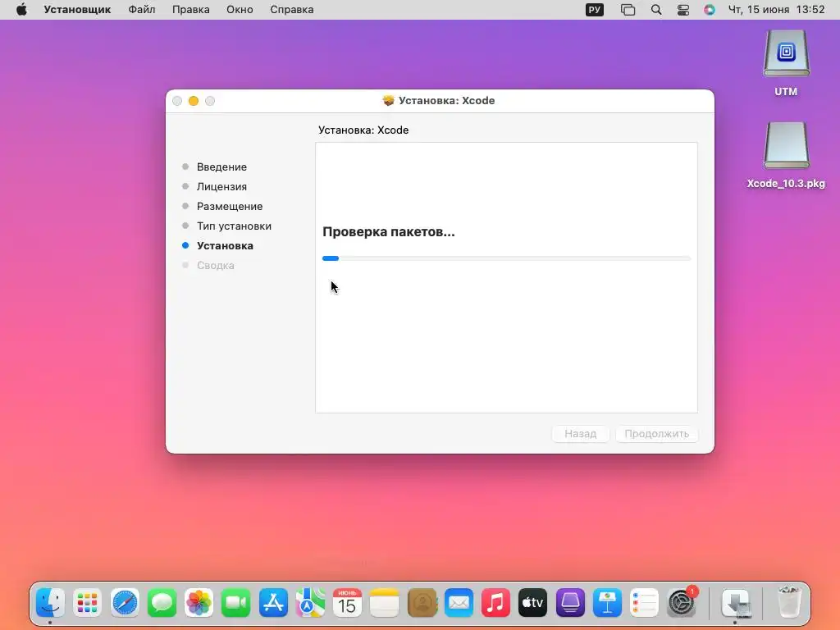Screen dimensions: 840x630
Task: Open System Settings from the Dock
Action: [x=682, y=603]
